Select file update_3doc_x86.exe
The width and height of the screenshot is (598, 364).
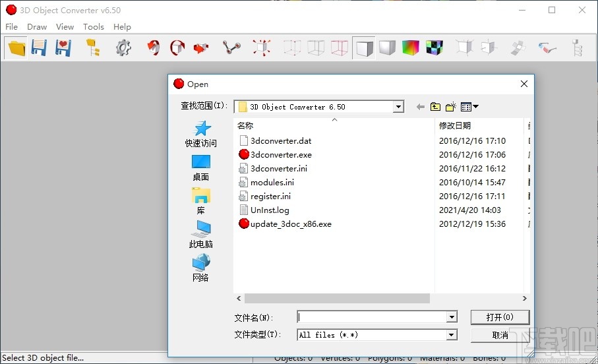[x=291, y=224]
